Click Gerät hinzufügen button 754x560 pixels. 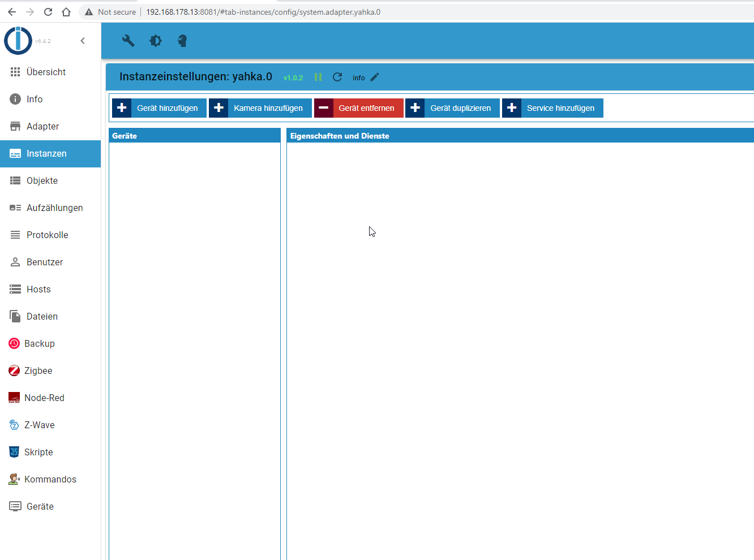tap(160, 108)
